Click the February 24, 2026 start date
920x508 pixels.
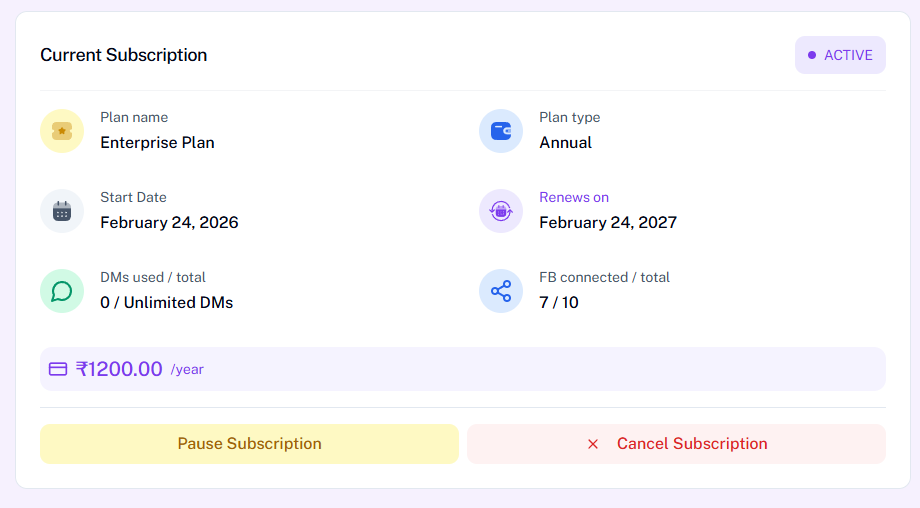tap(169, 222)
